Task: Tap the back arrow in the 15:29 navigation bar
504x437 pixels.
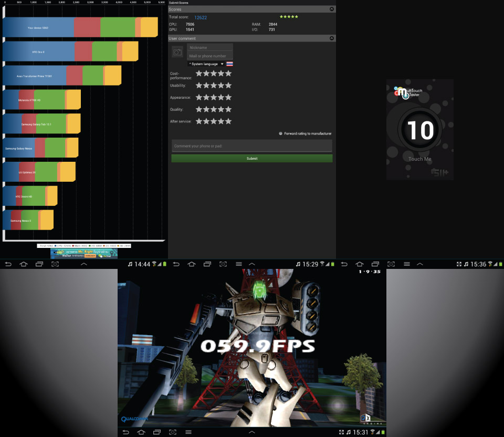Action: point(176,264)
